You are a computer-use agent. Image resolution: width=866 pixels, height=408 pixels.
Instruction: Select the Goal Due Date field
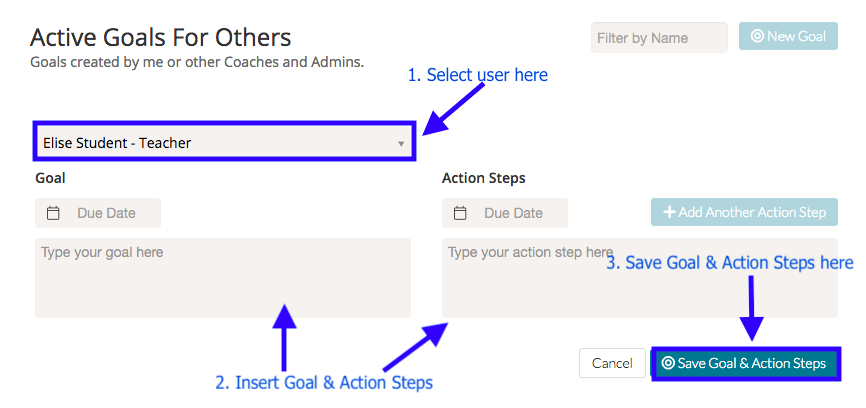pyautogui.click(x=105, y=213)
